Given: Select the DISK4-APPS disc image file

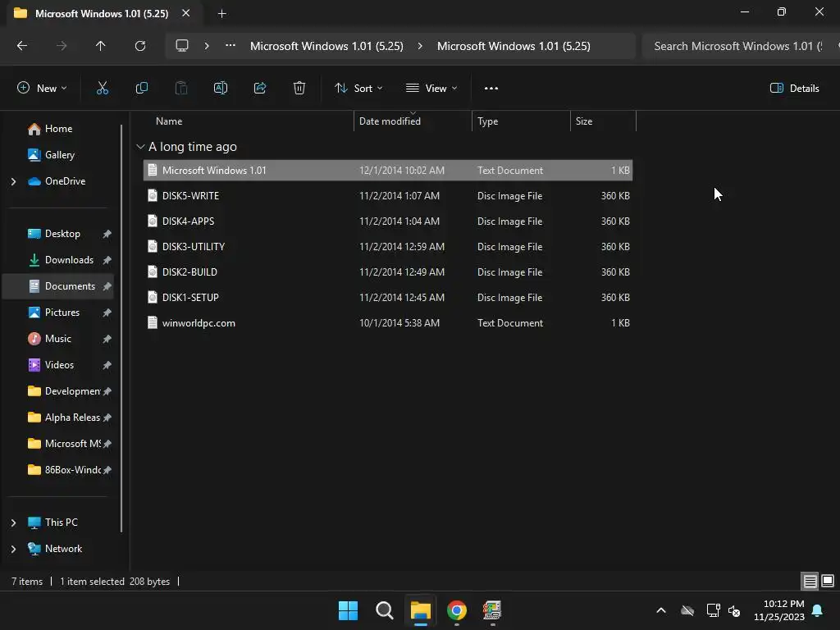Looking at the screenshot, I should tap(388, 221).
